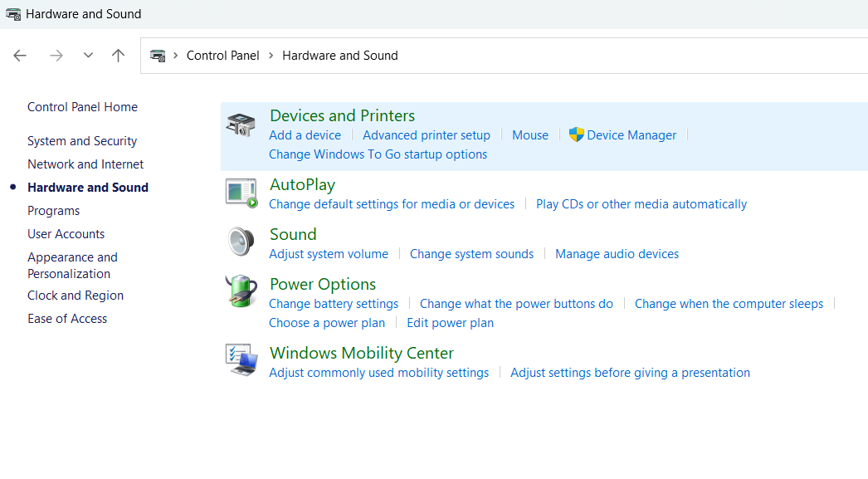Viewport: 868px width, 479px height.
Task: Go up one level with Up arrow
Action: tap(118, 56)
